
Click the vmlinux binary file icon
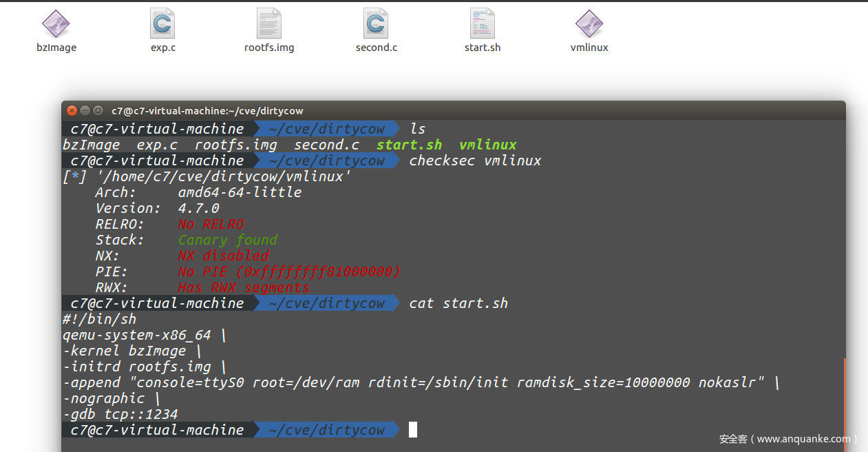click(589, 24)
